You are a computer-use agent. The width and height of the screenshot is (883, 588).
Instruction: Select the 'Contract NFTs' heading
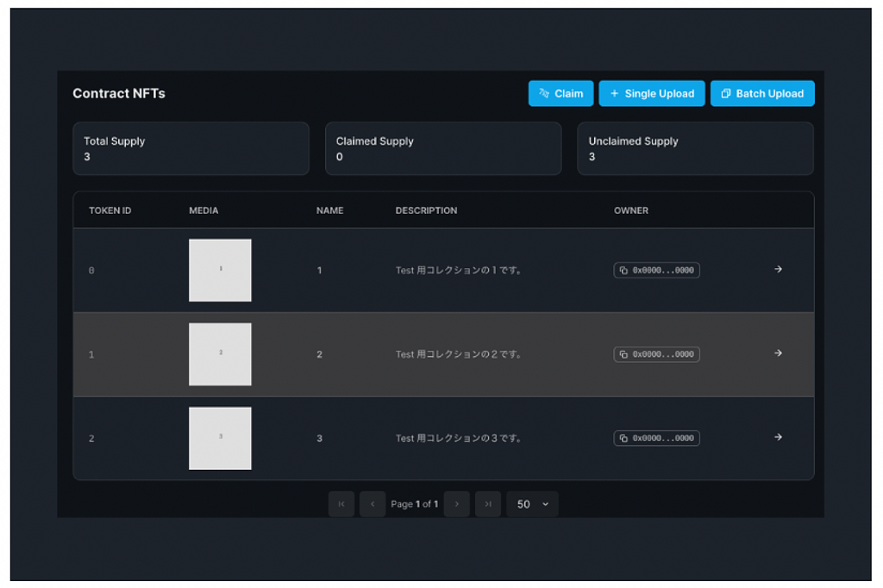119,93
